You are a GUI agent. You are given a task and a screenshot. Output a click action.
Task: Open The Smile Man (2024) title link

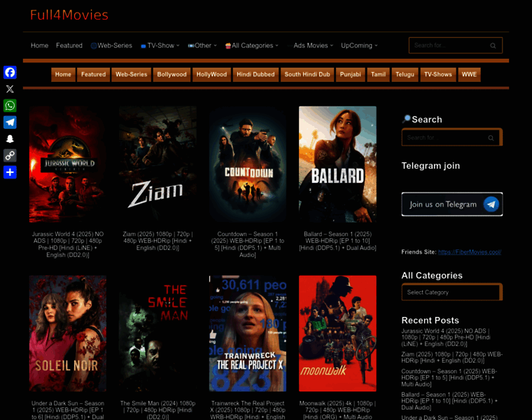pyautogui.click(x=157, y=410)
